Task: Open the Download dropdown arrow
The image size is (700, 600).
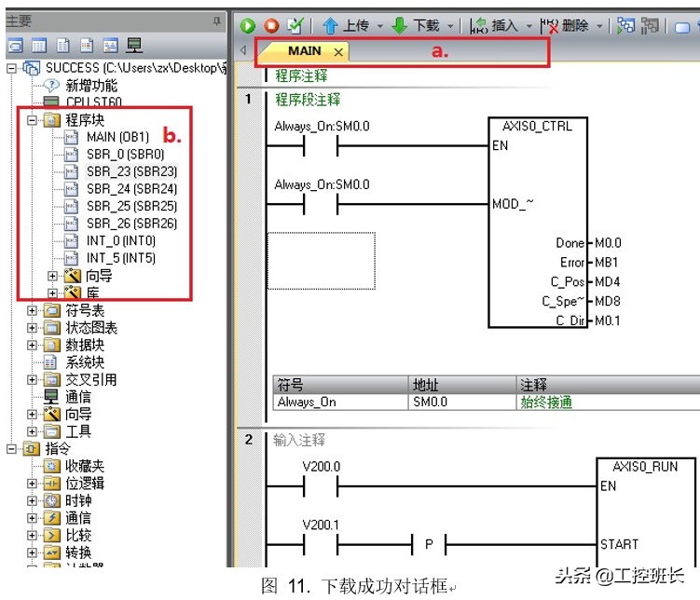Action: tap(450, 26)
